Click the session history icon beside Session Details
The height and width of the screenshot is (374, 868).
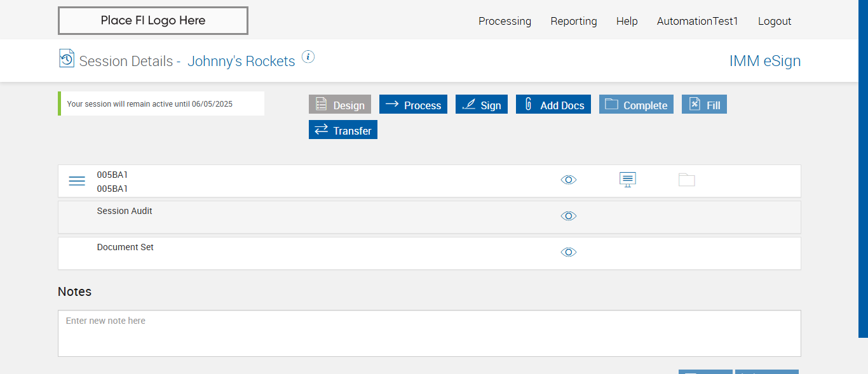pos(67,58)
